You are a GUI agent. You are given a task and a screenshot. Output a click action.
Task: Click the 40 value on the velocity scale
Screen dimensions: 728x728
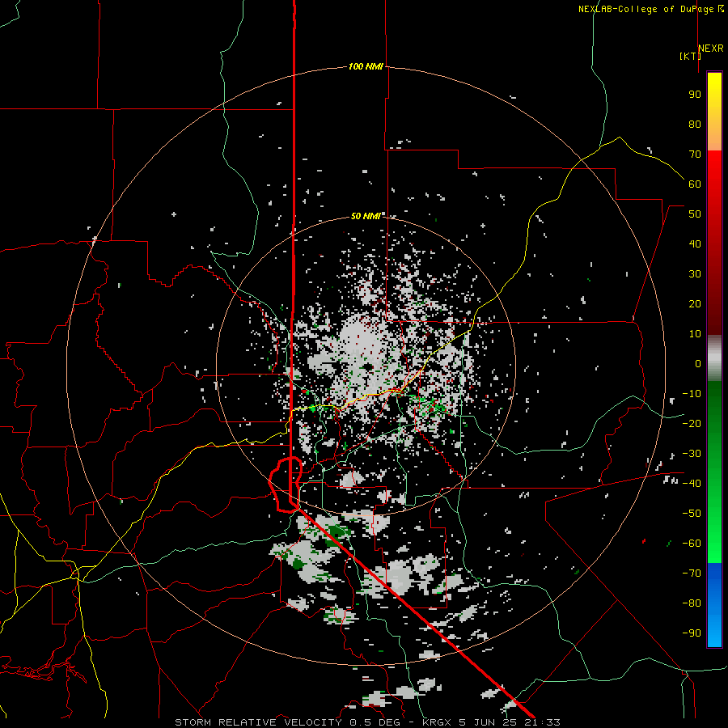[695, 244]
